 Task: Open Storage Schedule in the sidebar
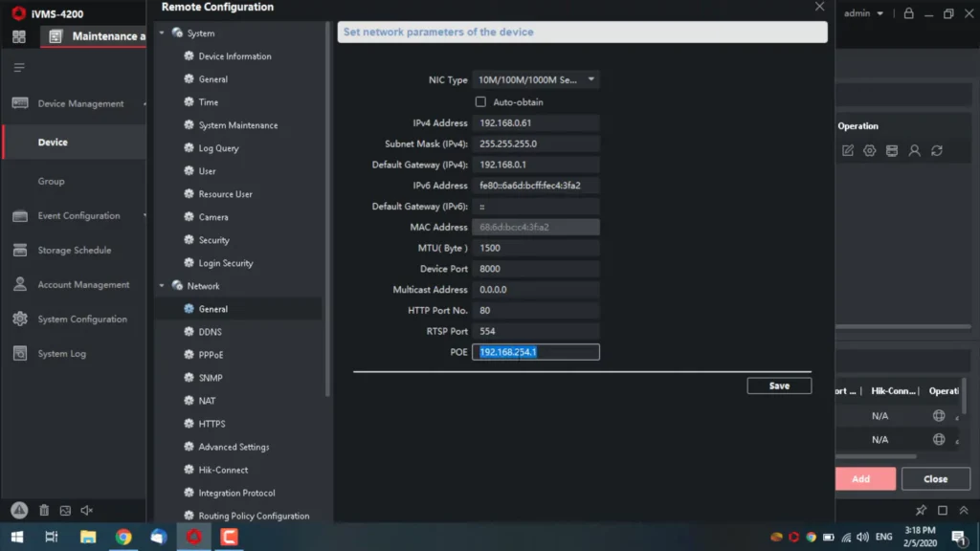(x=75, y=250)
